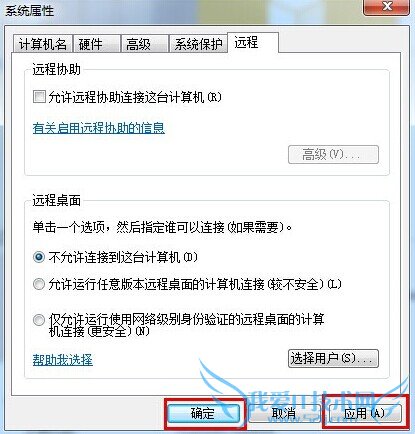Open the 硬件 tab
415x434 pixels.
tap(96, 44)
